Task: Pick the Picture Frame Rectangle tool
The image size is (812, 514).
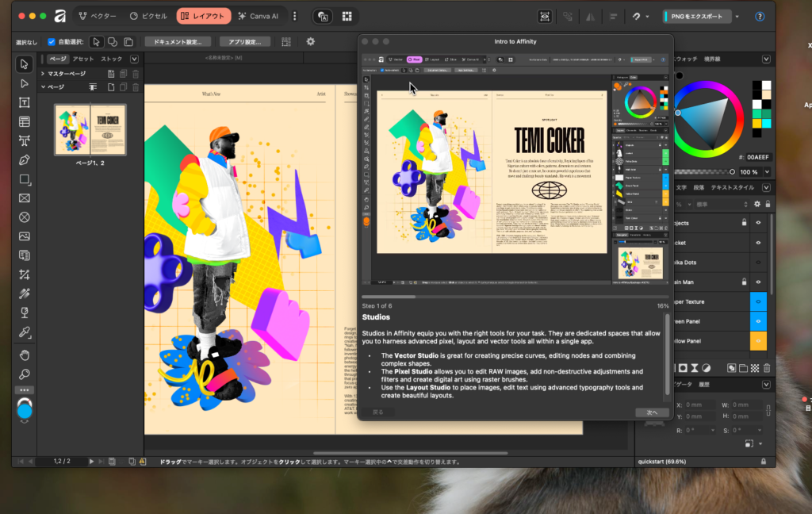Action: [24, 198]
